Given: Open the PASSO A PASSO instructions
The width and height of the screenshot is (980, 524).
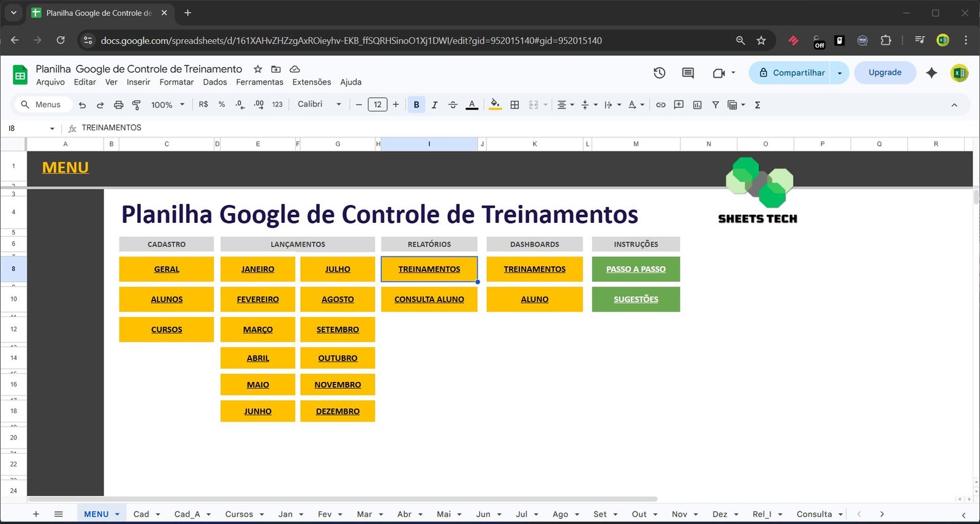Looking at the screenshot, I should coord(636,269).
